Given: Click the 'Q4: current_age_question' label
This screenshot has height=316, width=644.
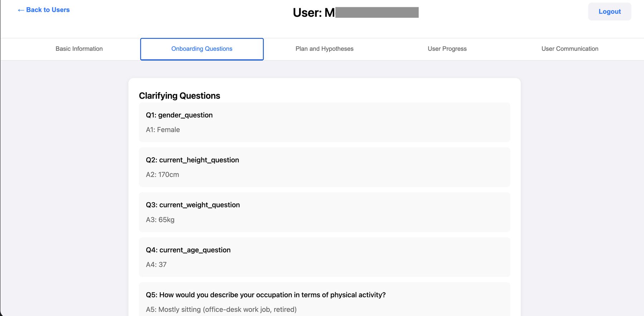Looking at the screenshot, I should 188,250.
